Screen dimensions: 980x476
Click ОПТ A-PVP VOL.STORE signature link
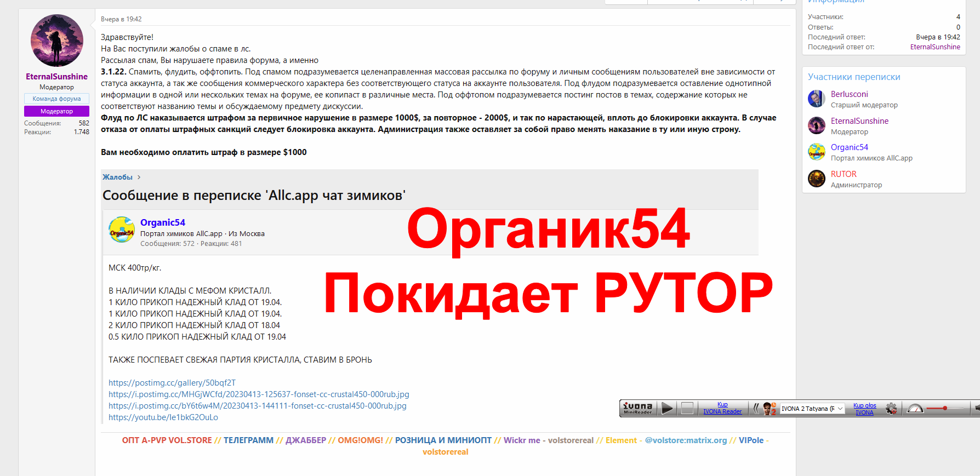167,440
